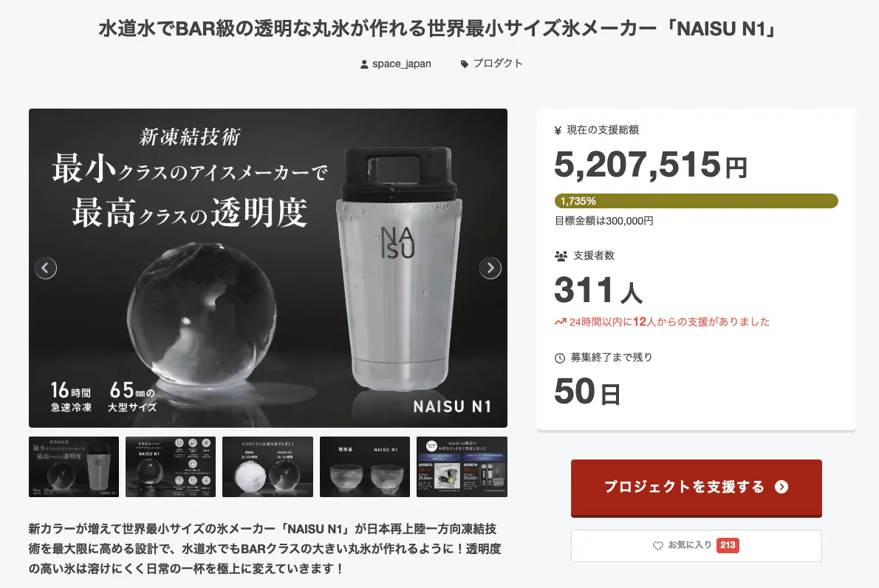Screen dimensions: 879x588
Task: Click the 213 favorites count badge
Action: (728, 545)
